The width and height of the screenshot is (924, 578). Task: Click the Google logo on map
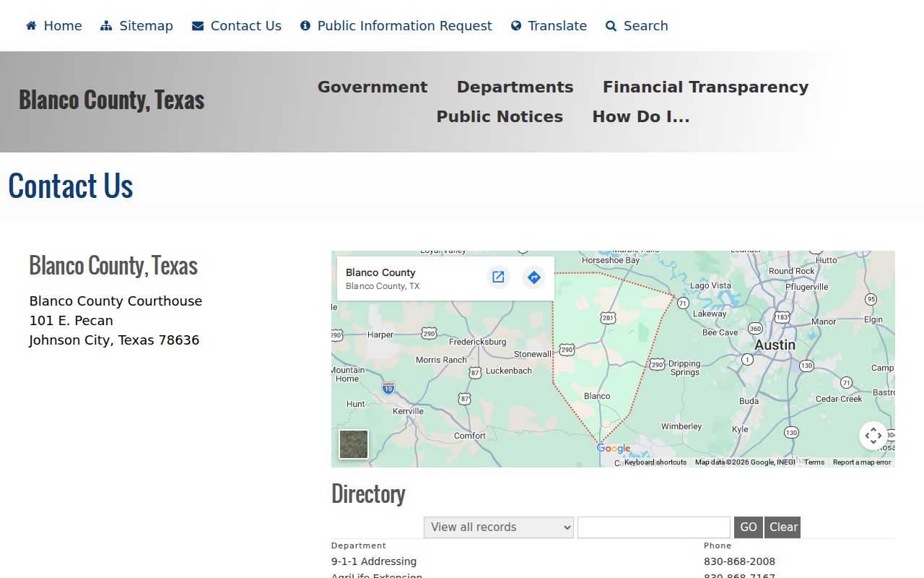pos(614,449)
